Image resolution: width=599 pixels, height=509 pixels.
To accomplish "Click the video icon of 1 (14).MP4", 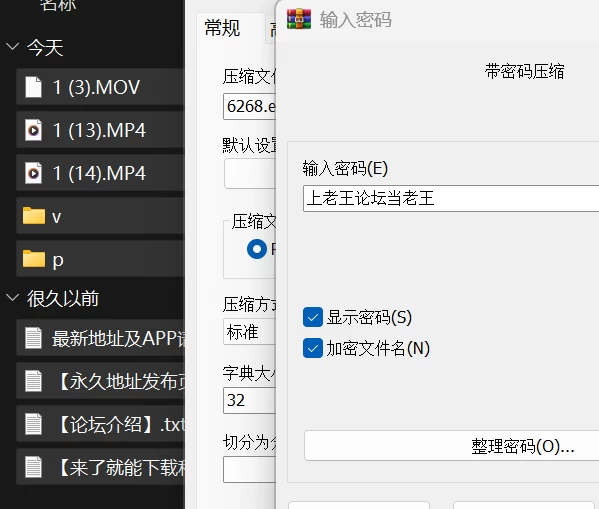I will click(x=33, y=173).
